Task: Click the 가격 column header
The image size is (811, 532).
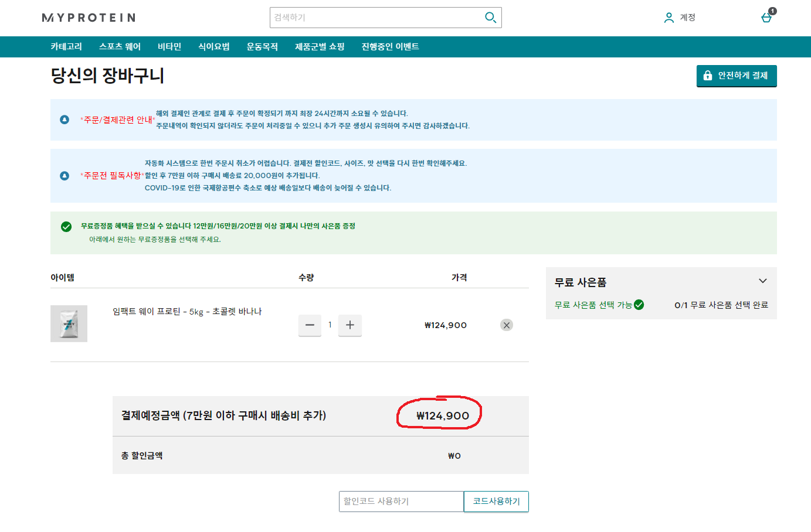Action: [459, 278]
